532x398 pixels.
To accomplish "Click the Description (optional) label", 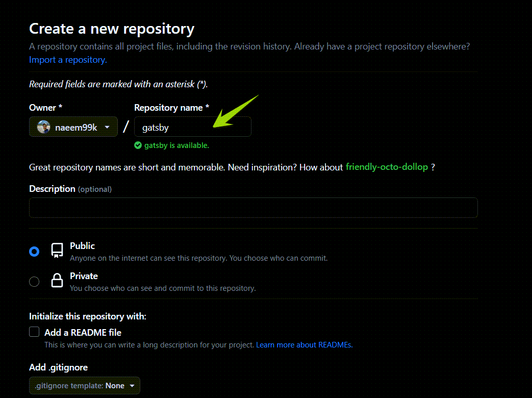I will (x=70, y=189).
